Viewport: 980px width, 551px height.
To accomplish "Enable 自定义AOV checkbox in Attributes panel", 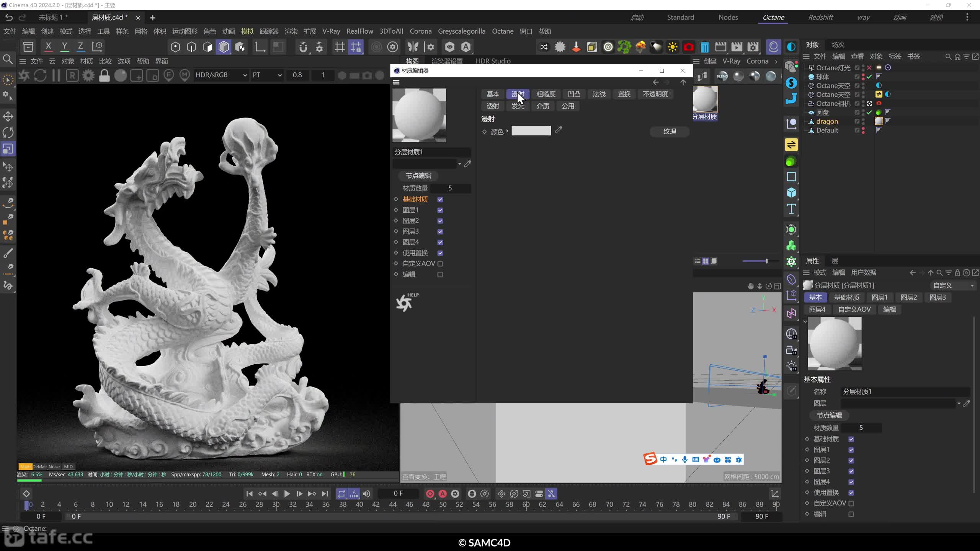I will click(851, 503).
